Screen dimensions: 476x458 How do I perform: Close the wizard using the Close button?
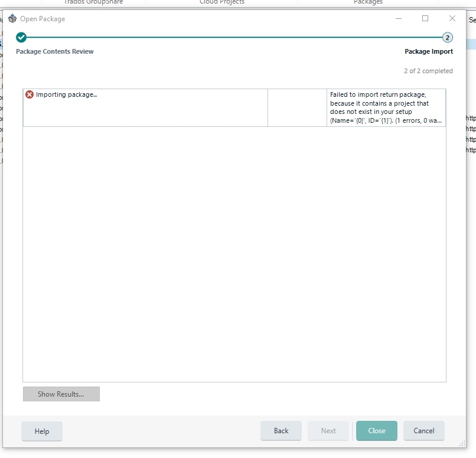pyautogui.click(x=377, y=431)
